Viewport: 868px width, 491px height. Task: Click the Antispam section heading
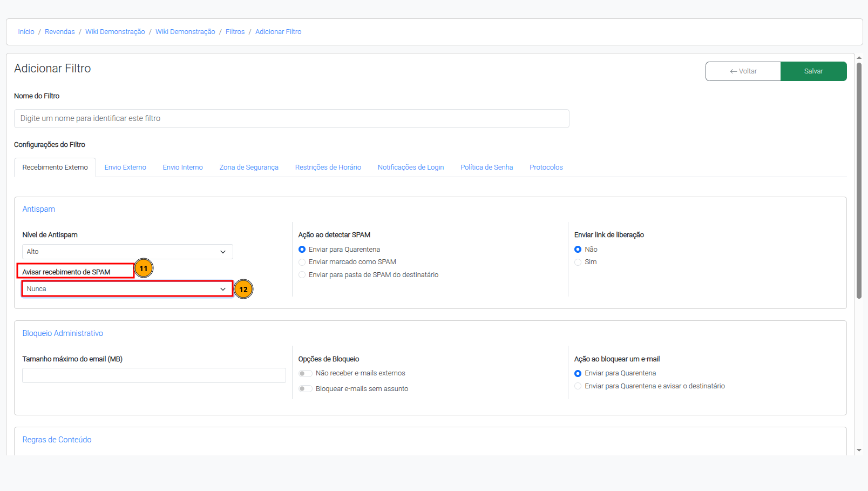point(39,209)
